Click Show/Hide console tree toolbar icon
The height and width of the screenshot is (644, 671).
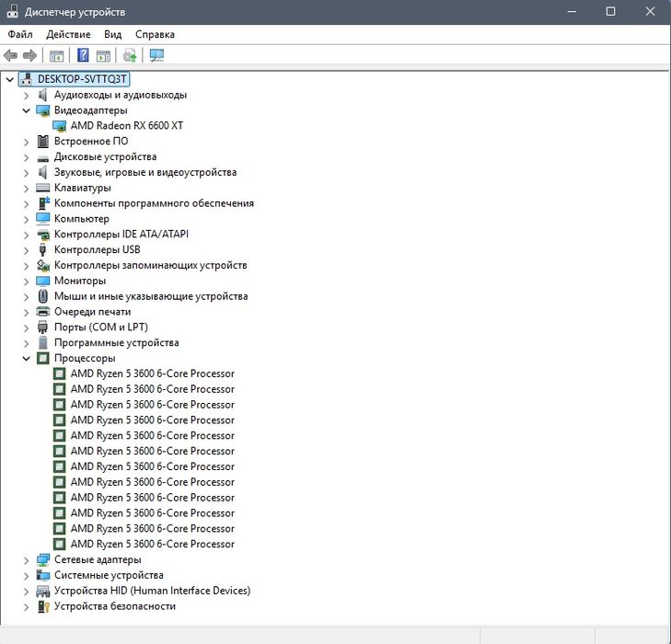click(56, 55)
